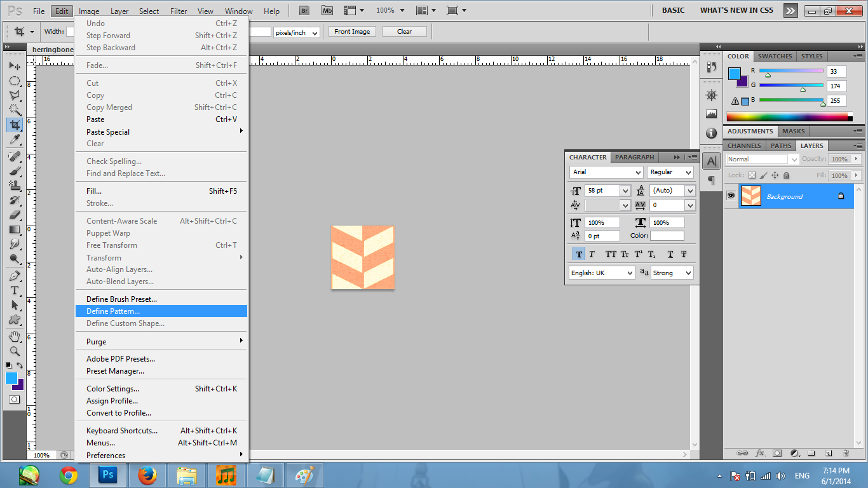The height and width of the screenshot is (488, 868).
Task: Click the Front Image button
Action: pos(353,32)
